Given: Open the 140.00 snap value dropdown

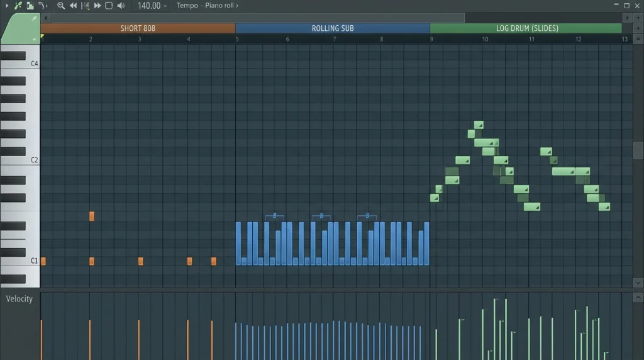Looking at the screenshot, I should pos(152,5).
